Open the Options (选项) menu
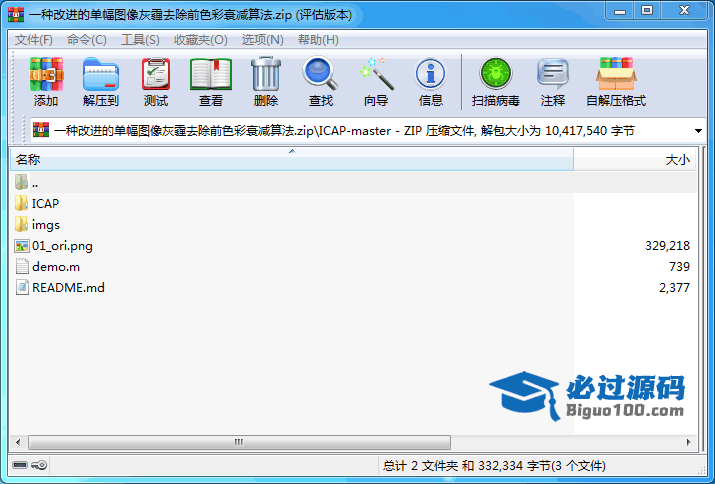This screenshot has height=484, width=715. (262, 40)
